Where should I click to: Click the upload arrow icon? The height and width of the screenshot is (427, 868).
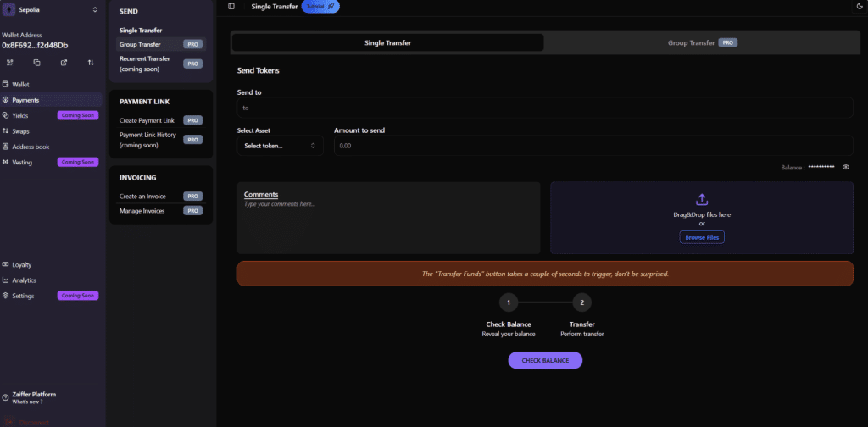point(701,199)
